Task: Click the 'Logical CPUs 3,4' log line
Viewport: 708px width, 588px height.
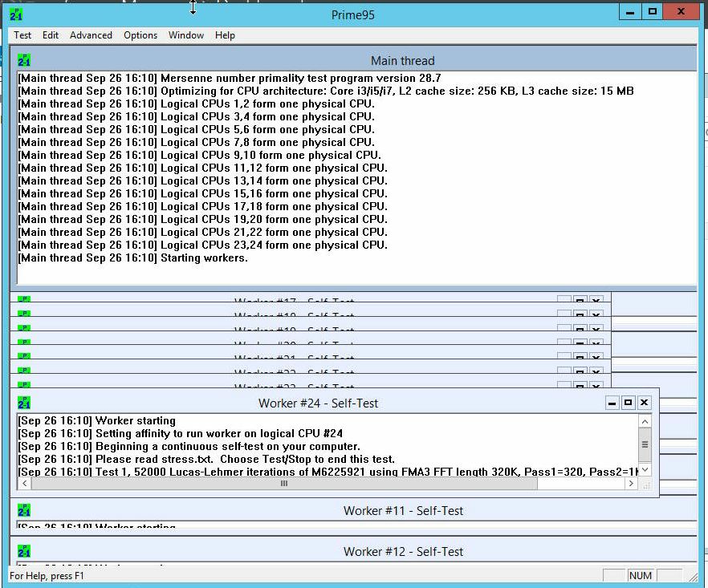Action: [196, 116]
